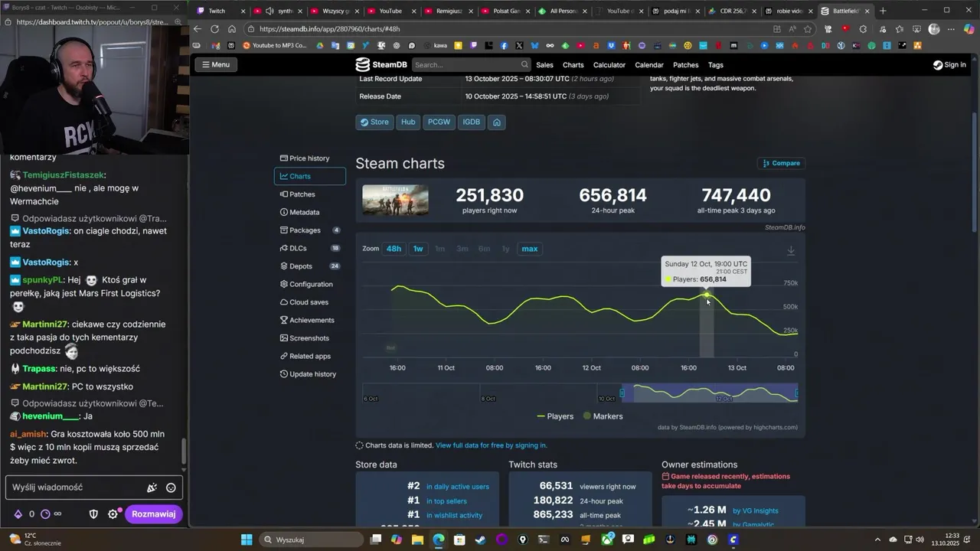Click the Rozmawiaj chat button
The width and height of the screenshot is (980, 551).
click(153, 514)
